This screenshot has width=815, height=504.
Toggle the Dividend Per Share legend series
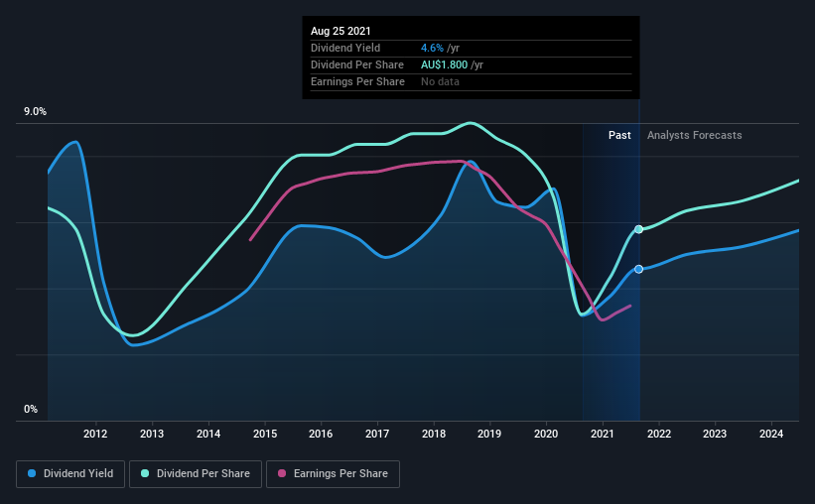click(x=196, y=474)
